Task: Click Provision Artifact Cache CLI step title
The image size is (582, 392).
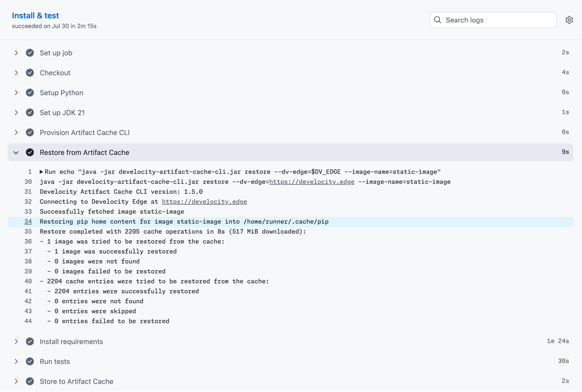Action: coord(85,133)
